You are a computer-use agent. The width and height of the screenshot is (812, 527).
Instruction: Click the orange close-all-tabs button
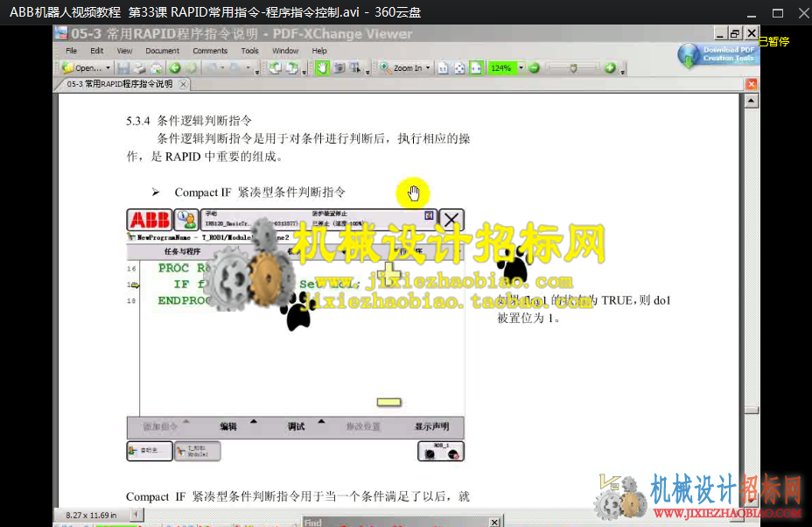click(x=752, y=84)
